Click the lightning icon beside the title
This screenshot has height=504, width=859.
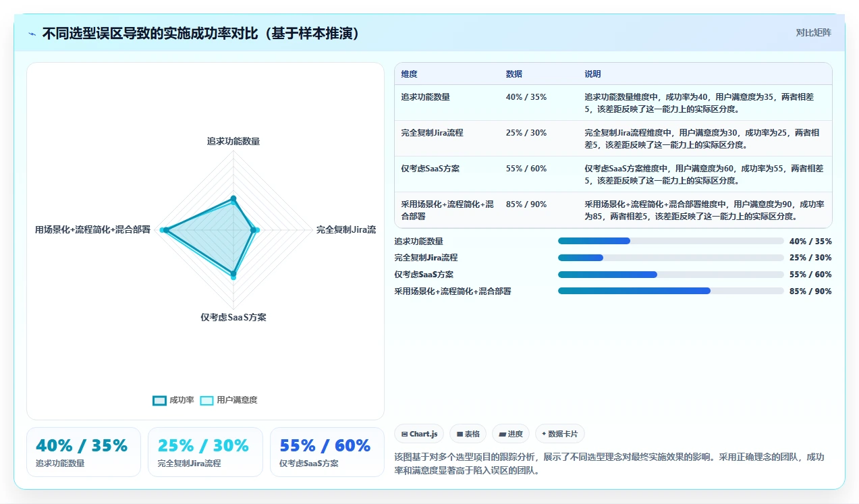point(32,34)
